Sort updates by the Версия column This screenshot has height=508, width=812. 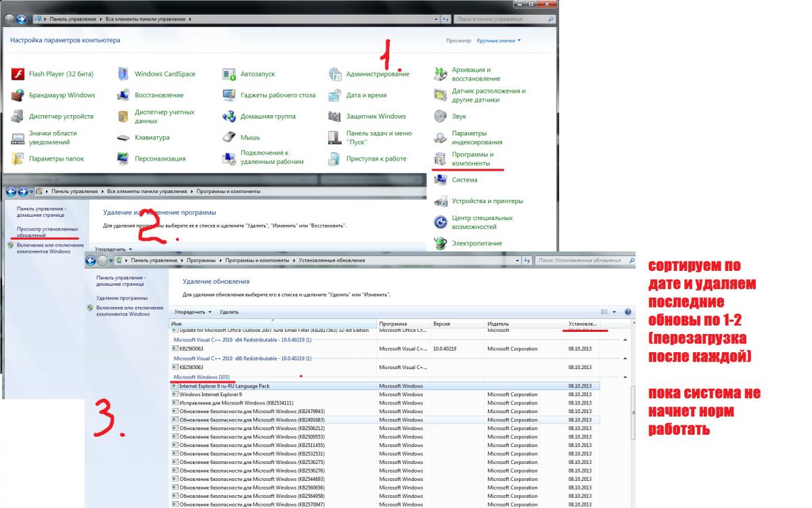click(457, 324)
